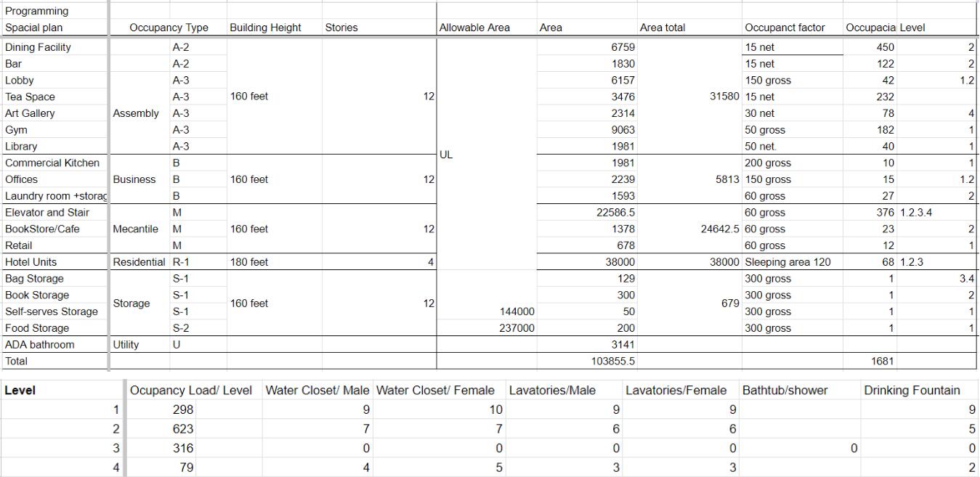This screenshot has width=980, height=477.
Task: Click the 'BookStore/Cafe' cell
Action: click(x=55, y=229)
